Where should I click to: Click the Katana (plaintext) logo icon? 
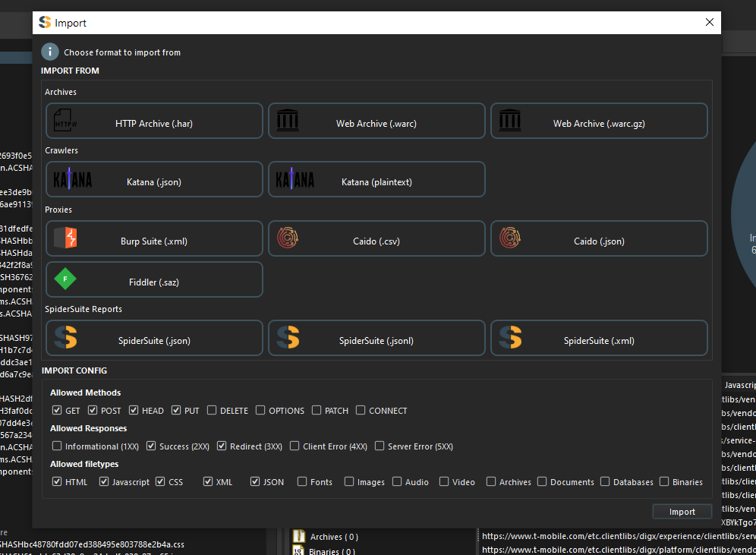pyautogui.click(x=295, y=179)
